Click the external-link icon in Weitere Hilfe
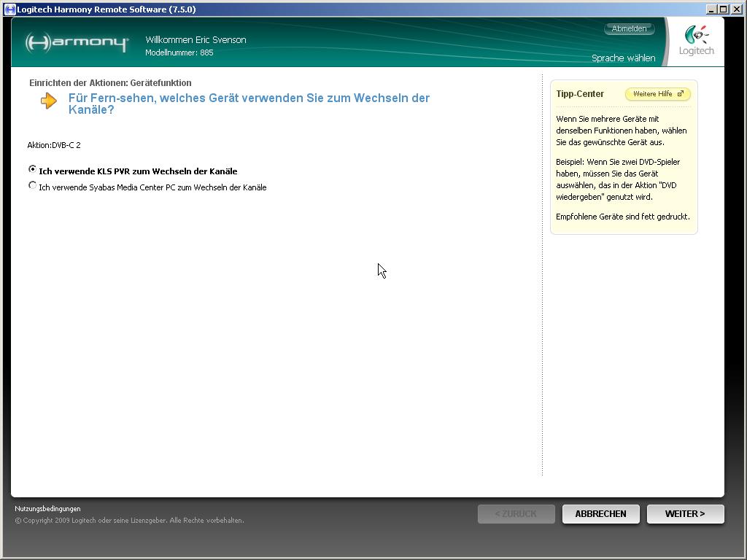 681,94
